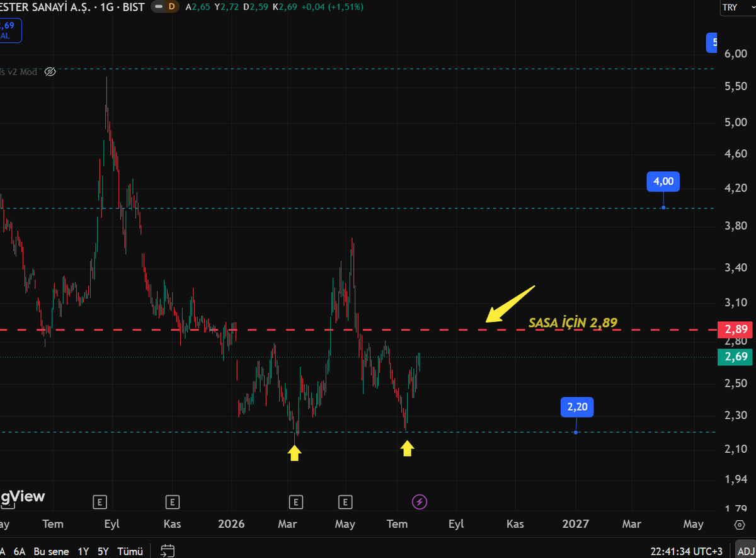This screenshot has height=558, width=756.
Task: Click the green 2,69 last price tag
Action: point(736,357)
